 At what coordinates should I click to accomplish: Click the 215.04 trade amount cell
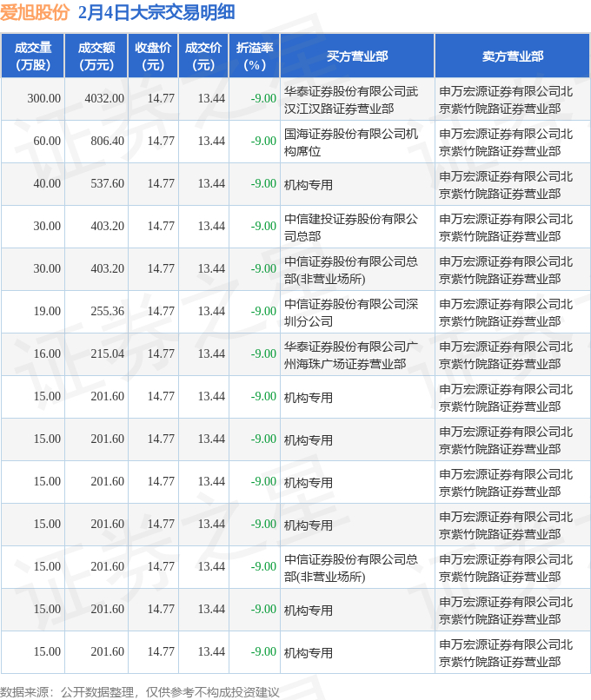(x=108, y=354)
